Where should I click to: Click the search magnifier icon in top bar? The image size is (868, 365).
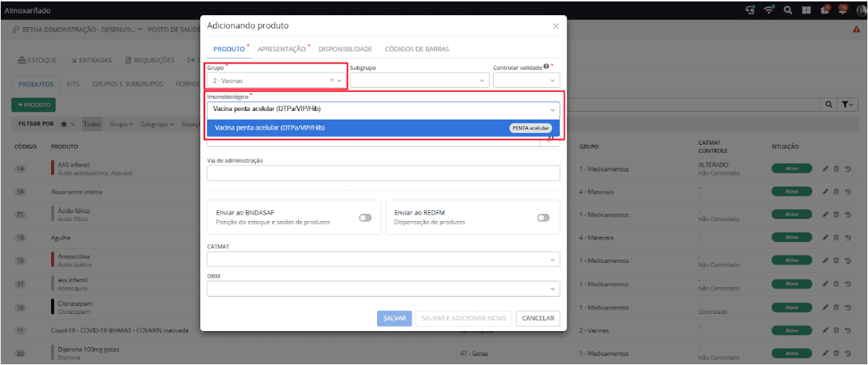(x=788, y=9)
